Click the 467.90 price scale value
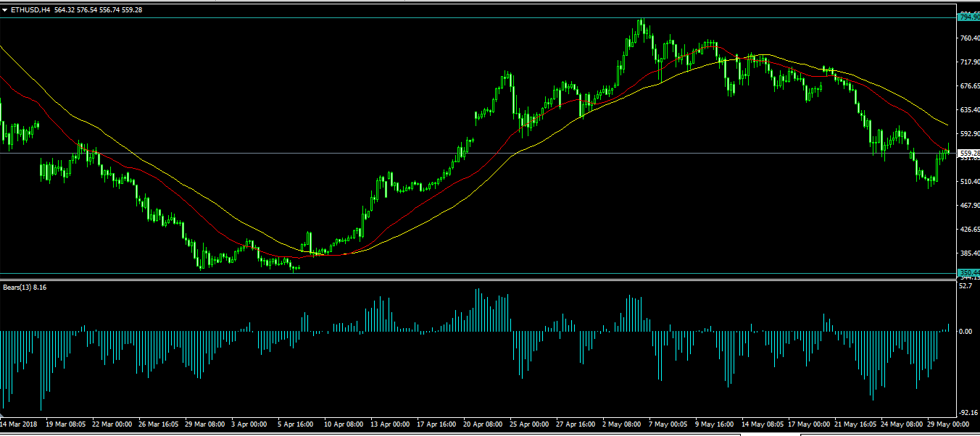The width and height of the screenshot is (980, 436). coord(969,205)
